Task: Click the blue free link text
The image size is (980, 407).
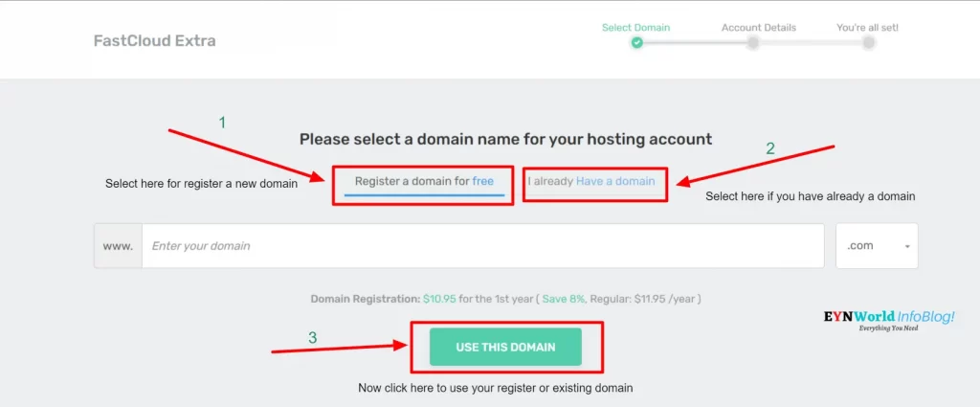Action: click(482, 181)
